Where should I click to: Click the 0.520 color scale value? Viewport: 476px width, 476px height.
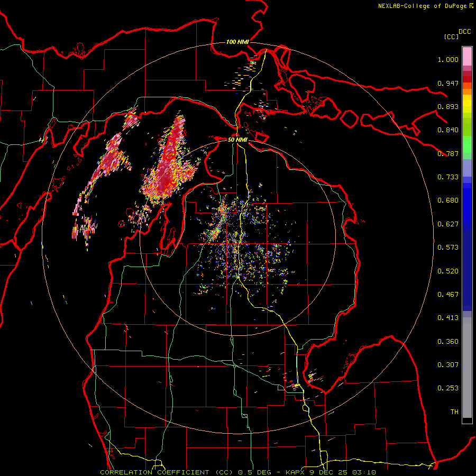coord(448,271)
